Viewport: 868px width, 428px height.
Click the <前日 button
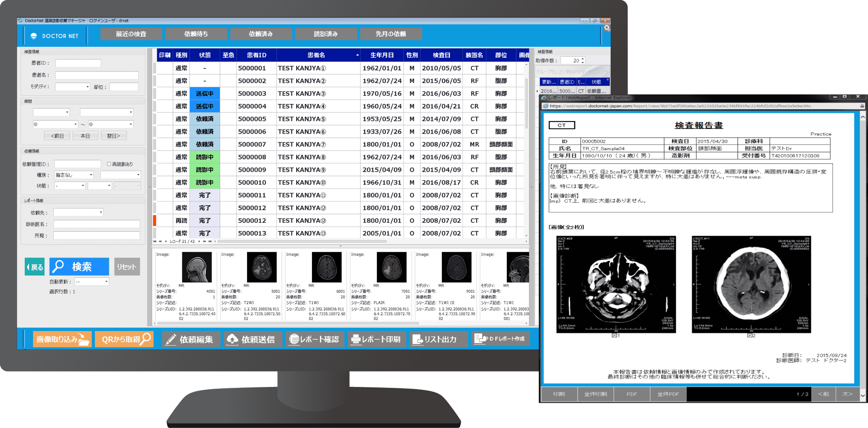point(57,136)
